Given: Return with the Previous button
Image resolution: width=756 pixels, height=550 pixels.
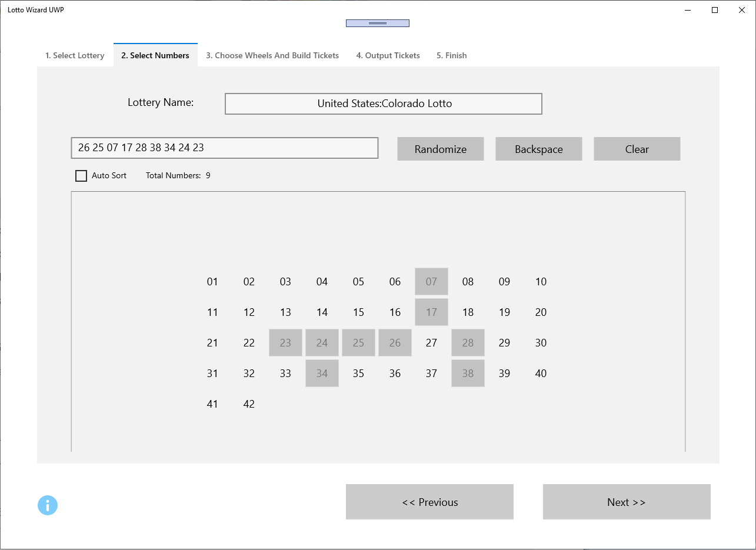Looking at the screenshot, I should [429, 502].
